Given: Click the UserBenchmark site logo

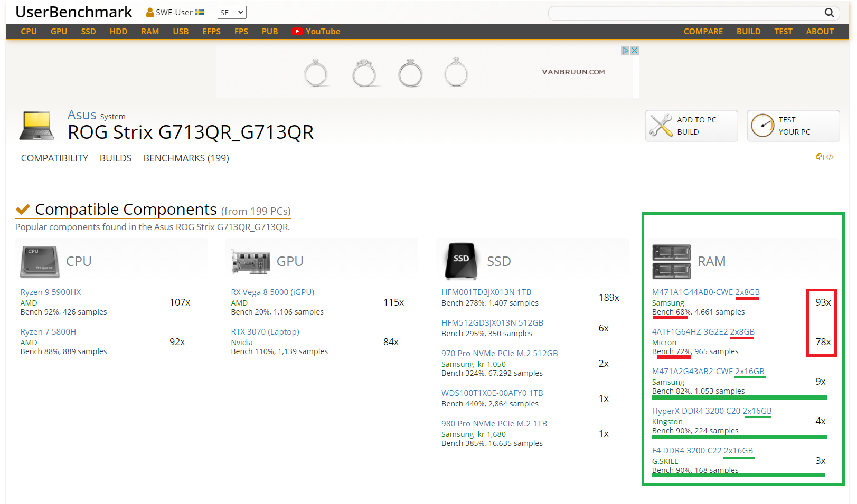Looking at the screenshot, I should click(74, 12).
